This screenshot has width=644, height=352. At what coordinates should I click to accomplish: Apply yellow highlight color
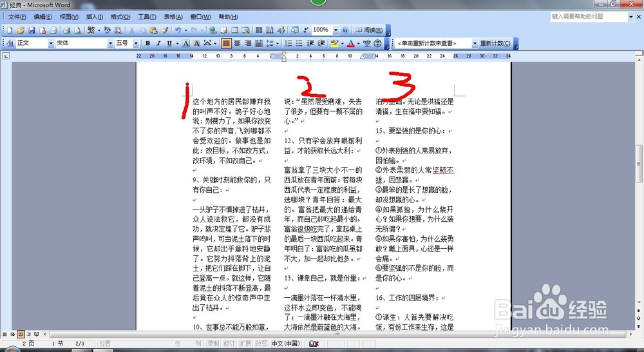pos(334,43)
